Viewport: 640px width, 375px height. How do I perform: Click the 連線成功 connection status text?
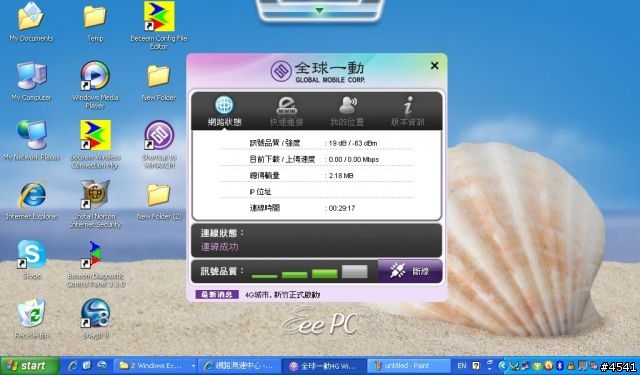click(x=220, y=247)
